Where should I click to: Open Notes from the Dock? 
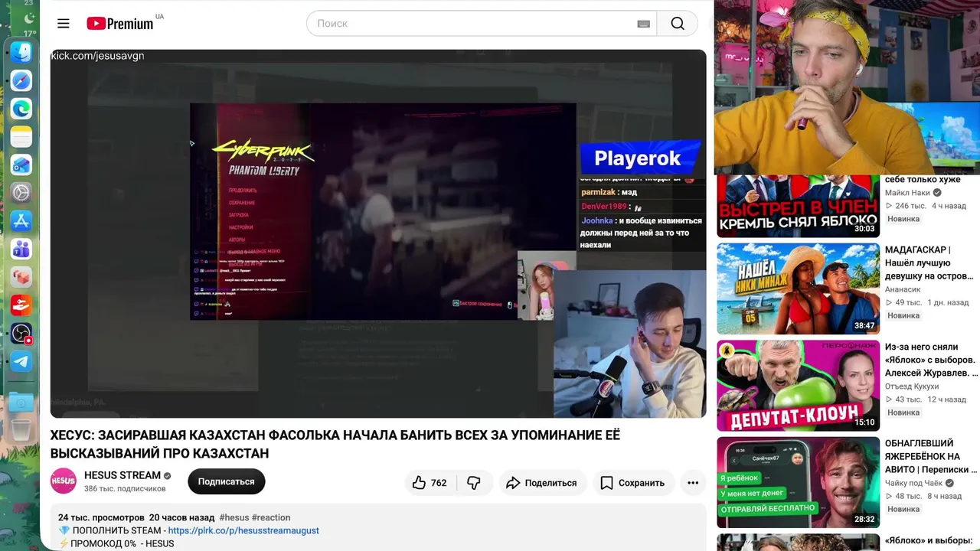pos(21,137)
